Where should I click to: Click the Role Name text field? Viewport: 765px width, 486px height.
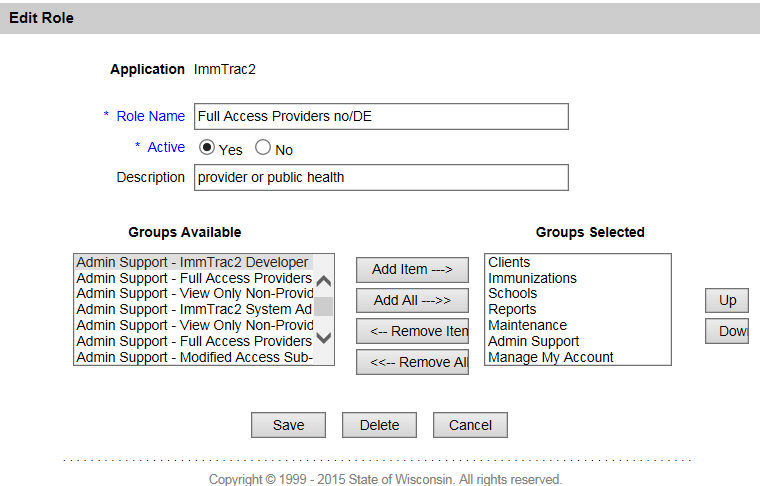pos(381,116)
